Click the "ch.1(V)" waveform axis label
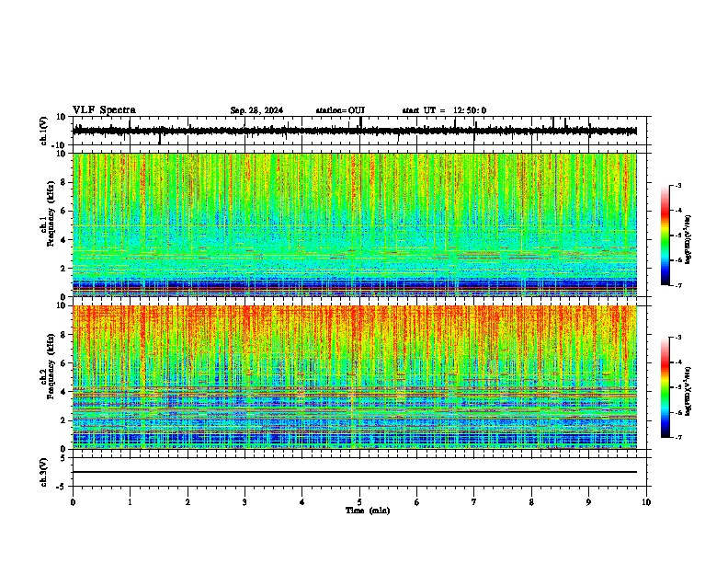The height and width of the screenshot is (563, 728). pyautogui.click(x=44, y=131)
